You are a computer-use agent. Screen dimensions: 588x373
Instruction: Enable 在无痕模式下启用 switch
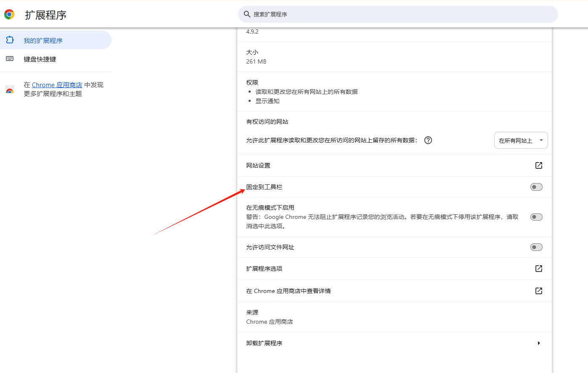pos(536,217)
